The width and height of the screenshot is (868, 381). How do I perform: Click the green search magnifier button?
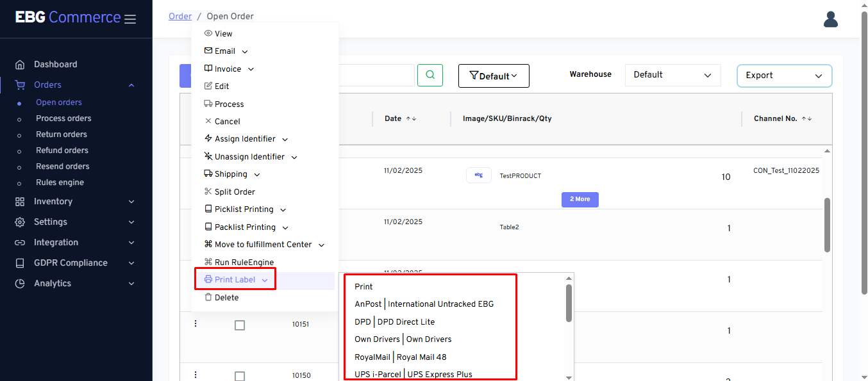pos(430,75)
